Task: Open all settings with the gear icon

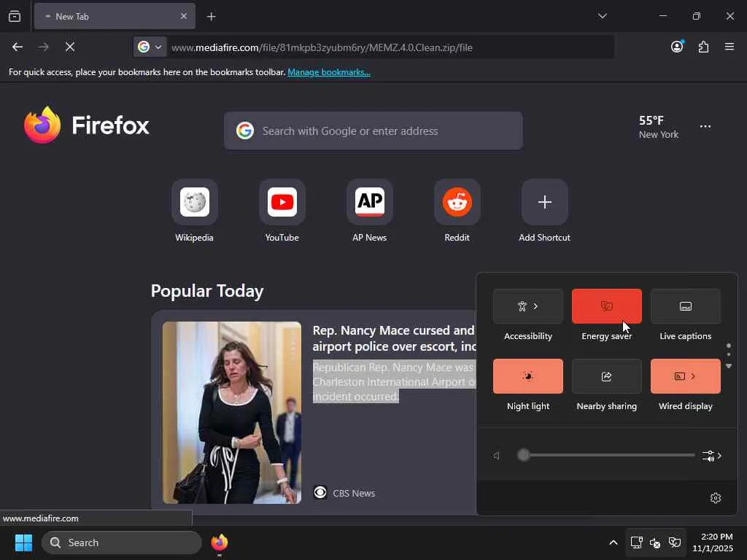Action: (716, 498)
